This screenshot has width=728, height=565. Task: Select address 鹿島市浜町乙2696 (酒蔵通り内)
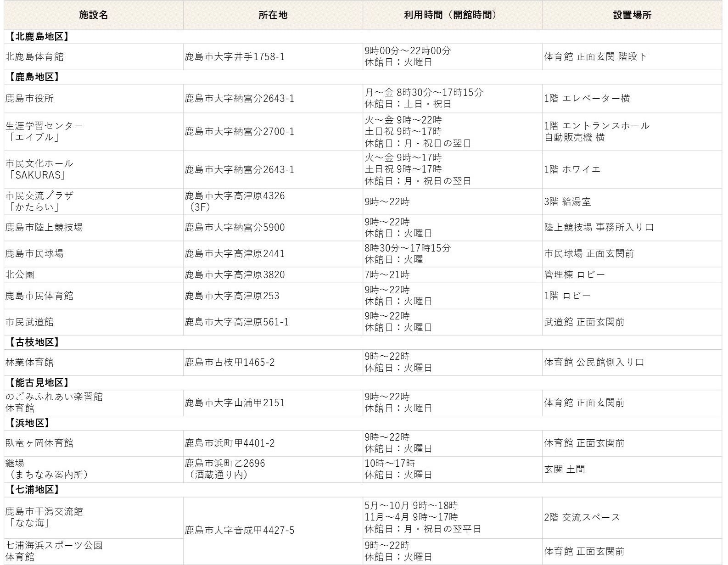tap(225, 469)
